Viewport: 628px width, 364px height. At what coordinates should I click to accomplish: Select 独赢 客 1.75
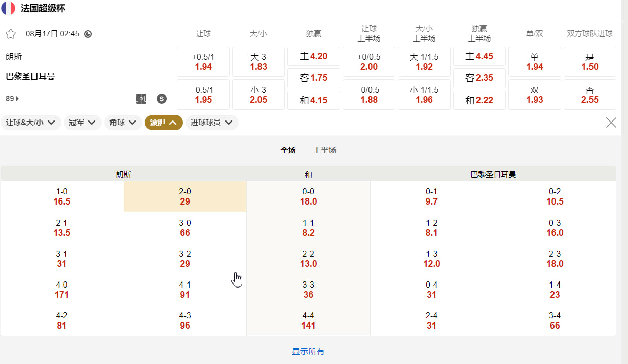314,78
